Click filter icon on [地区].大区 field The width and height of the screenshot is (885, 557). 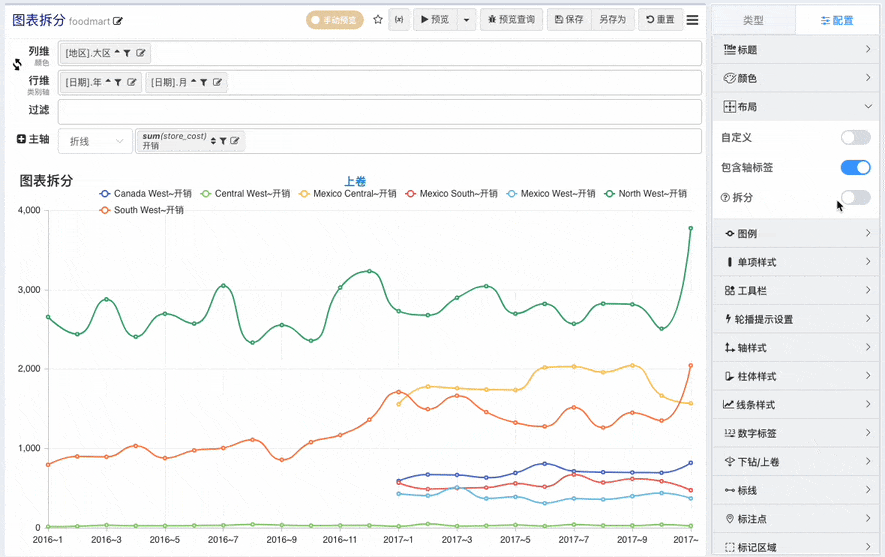[x=127, y=54]
